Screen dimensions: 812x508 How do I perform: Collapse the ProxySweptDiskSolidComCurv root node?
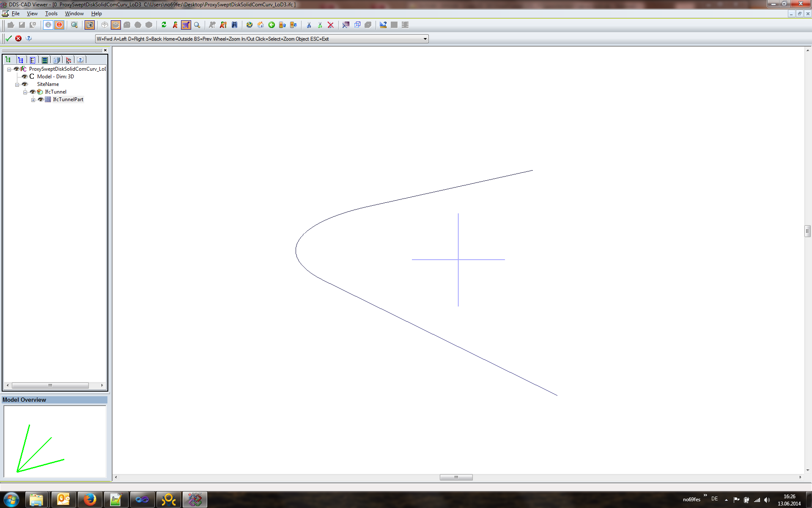click(x=9, y=69)
